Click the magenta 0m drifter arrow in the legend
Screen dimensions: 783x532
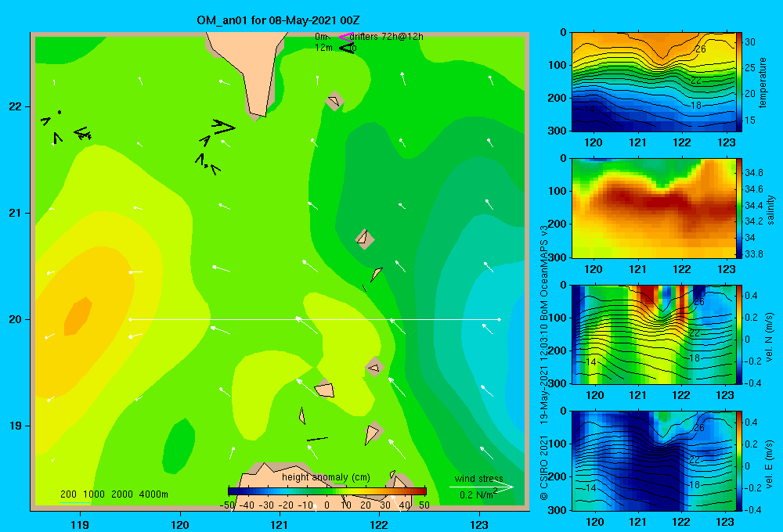(346, 37)
